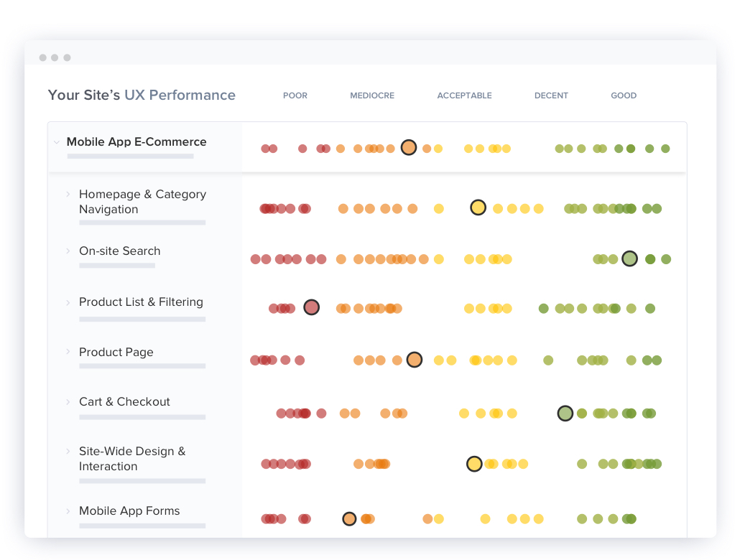Click the MEDIOCRE column header
This screenshot has height=560, width=740.
[x=371, y=95]
